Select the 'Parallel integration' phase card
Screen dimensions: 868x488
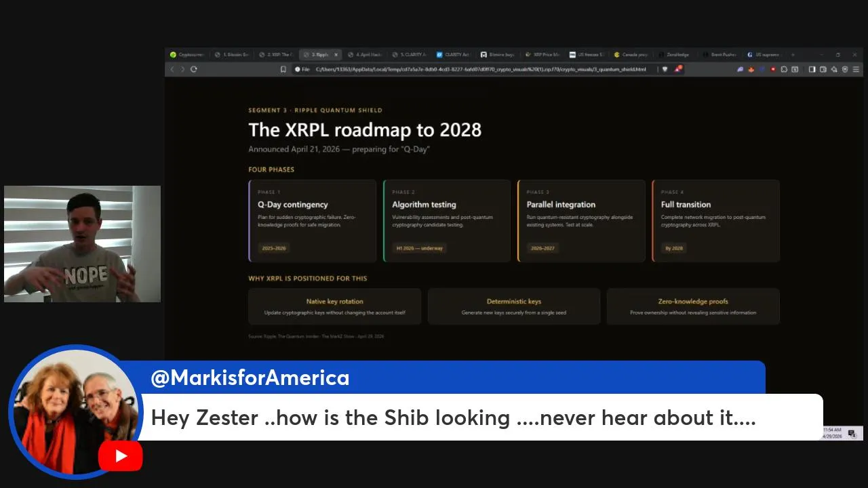click(581, 221)
